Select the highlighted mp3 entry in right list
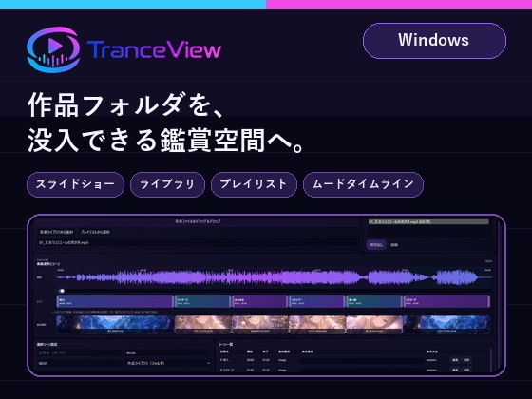The height and width of the screenshot is (399, 532). pyautogui.click(x=428, y=222)
